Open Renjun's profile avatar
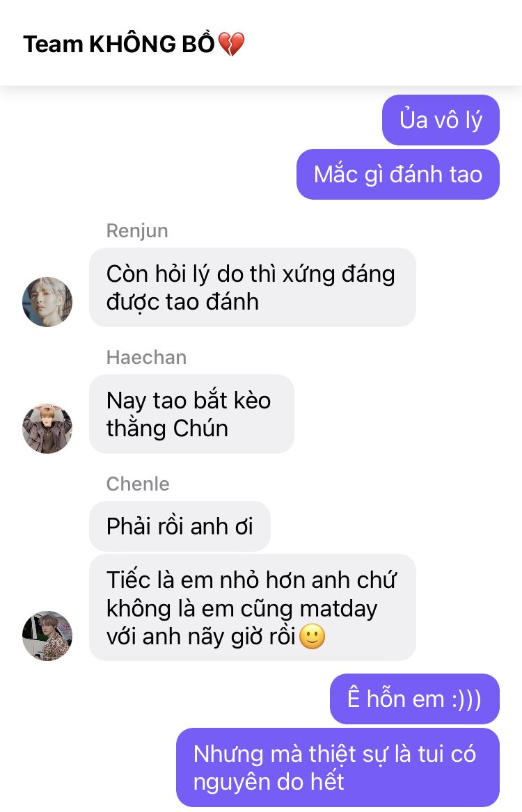The width and height of the screenshot is (522, 812). click(47, 302)
